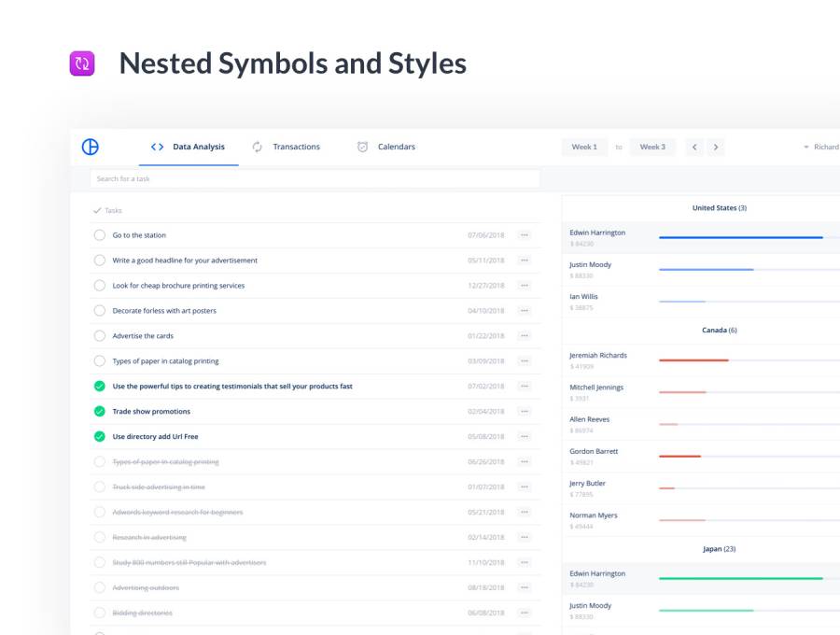Click the Search for a task field
840x635 pixels.
(x=315, y=178)
